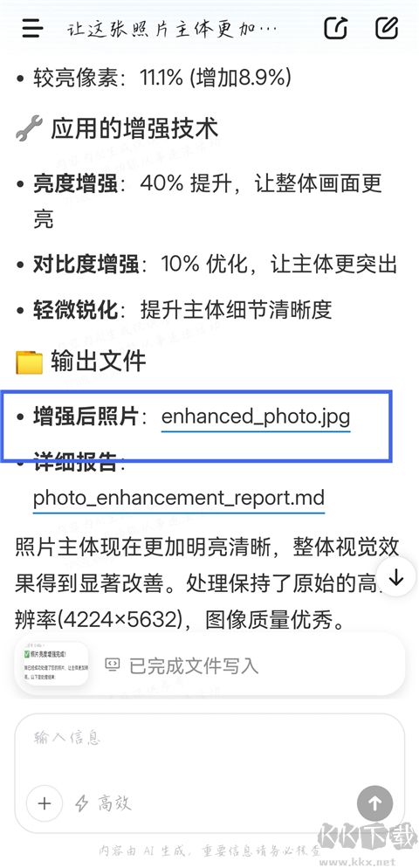Image resolution: width=419 pixels, height=868 pixels.
Task: Click the send arrow button
Action: click(x=374, y=803)
